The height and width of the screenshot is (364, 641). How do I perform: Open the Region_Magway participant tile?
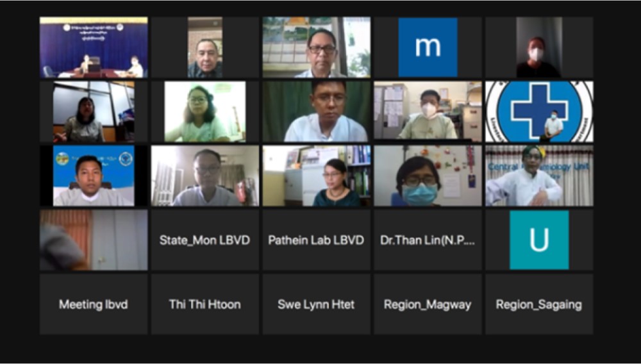coord(428,304)
